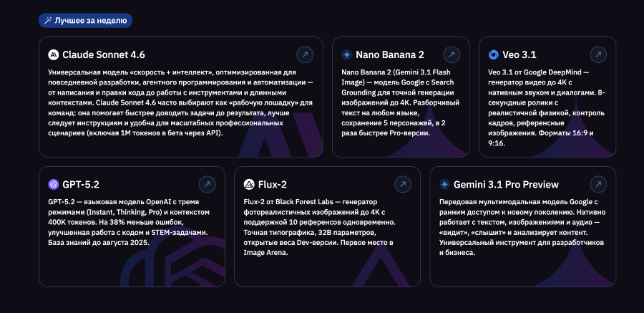Open the Veo 3.1 arrow link
The image size is (644, 313).
[x=598, y=54]
